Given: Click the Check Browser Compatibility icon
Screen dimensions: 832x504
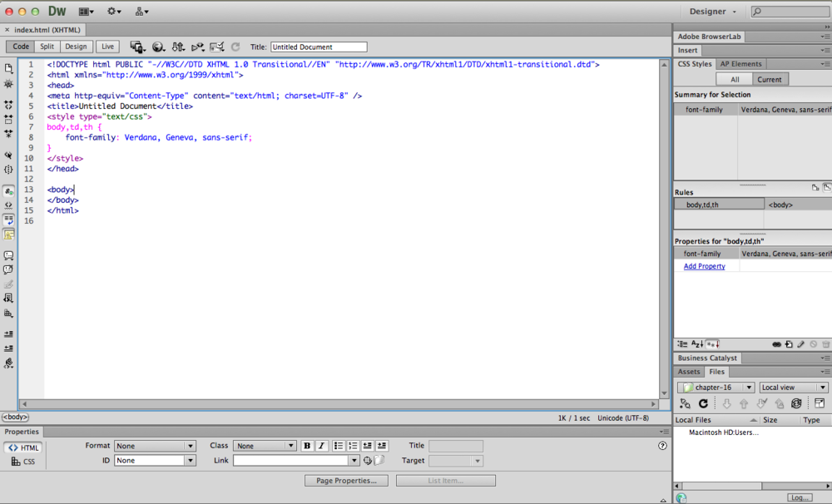Looking at the screenshot, I should [x=216, y=47].
